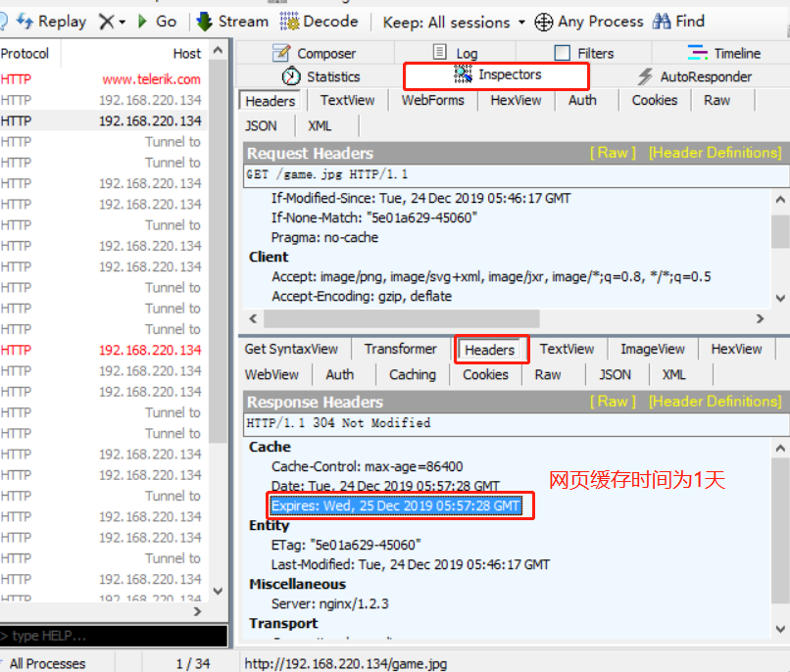Viewport: 790px width, 672px height.
Task: Click Request Headers [Header Definitions] link
Action: point(715,153)
